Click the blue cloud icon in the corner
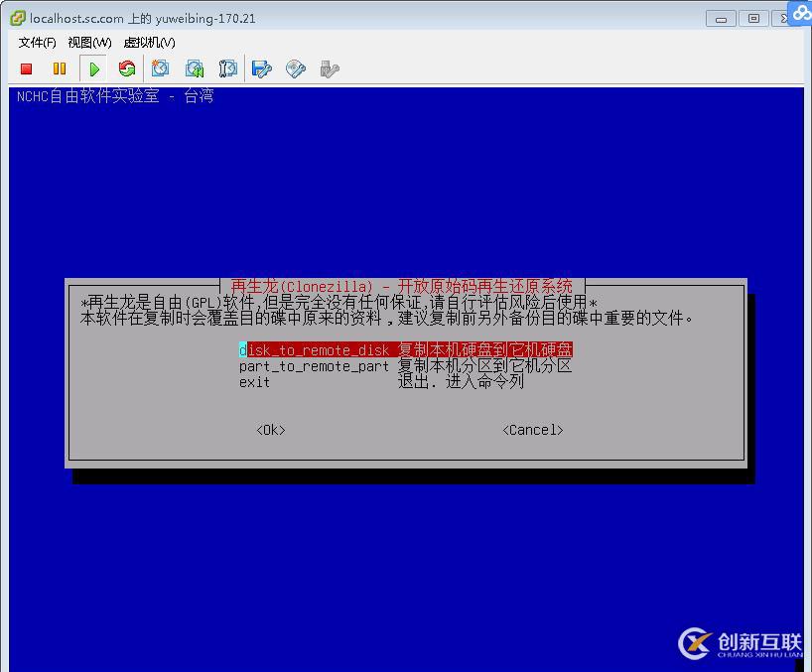Viewport: 812px width, 672px height. pos(800,13)
